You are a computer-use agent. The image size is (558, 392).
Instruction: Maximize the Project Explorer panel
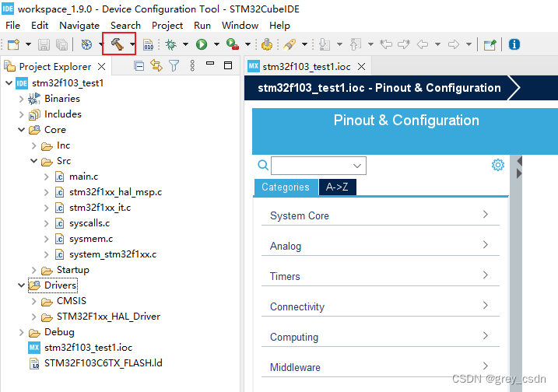click(x=228, y=65)
